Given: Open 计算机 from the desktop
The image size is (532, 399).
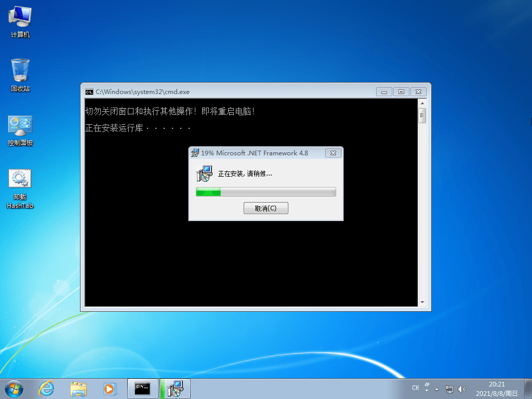Looking at the screenshot, I should [x=19, y=17].
